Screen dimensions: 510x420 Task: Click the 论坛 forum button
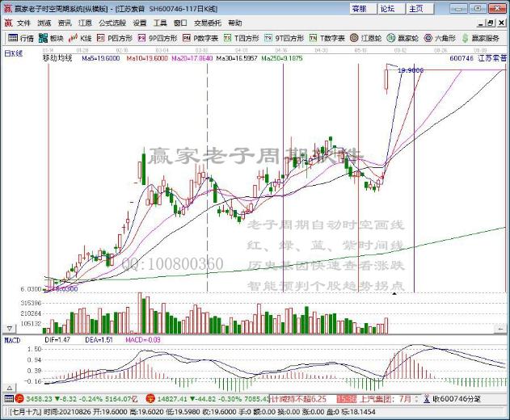click(x=392, y=9)
